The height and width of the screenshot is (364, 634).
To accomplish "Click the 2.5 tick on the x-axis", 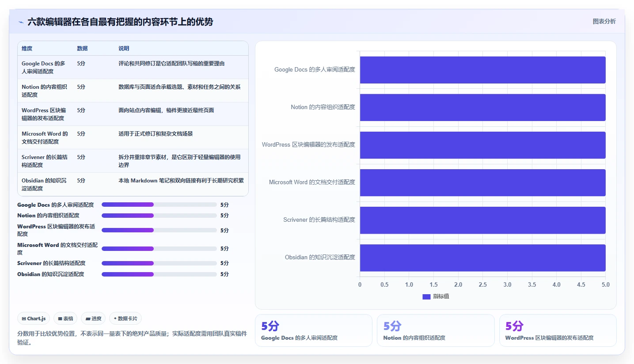I will pyautogui.click(x=482, y=285).
